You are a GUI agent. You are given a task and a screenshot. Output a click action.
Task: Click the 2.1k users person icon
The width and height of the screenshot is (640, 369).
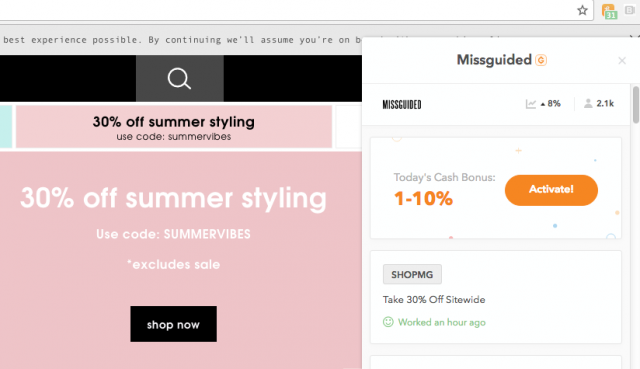click(x=588, y=103)
